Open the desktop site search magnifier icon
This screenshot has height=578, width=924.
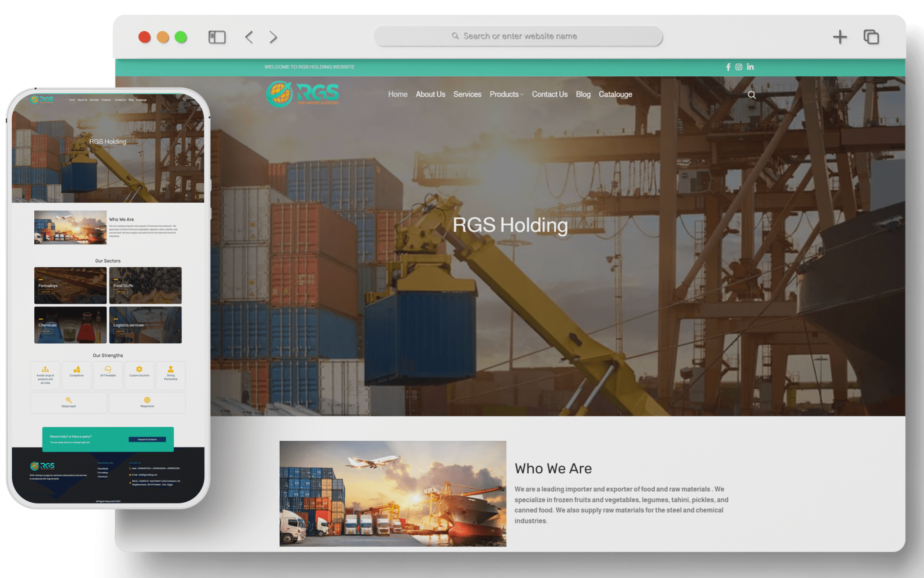tap(752, 95)
